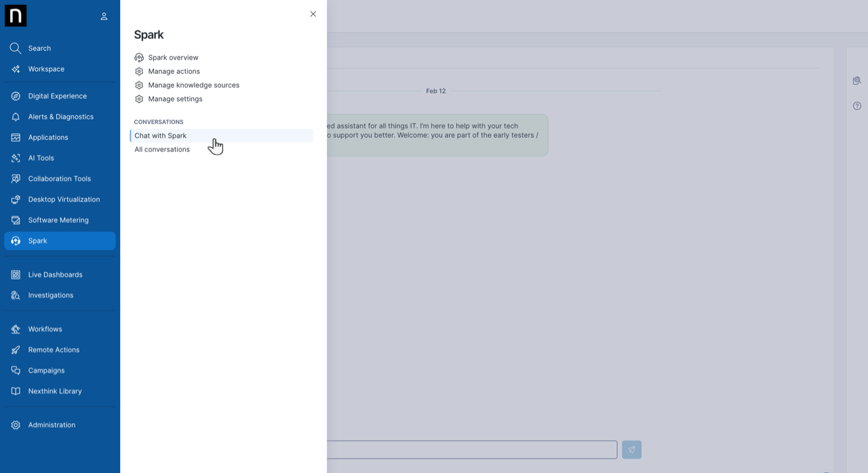Click the Search magnifier icon

pos(16,48)
